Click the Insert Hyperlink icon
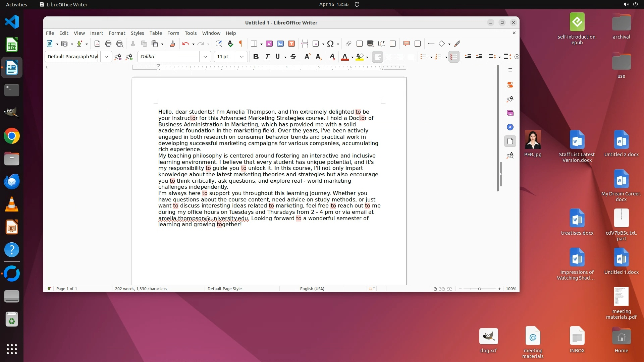 348,44
